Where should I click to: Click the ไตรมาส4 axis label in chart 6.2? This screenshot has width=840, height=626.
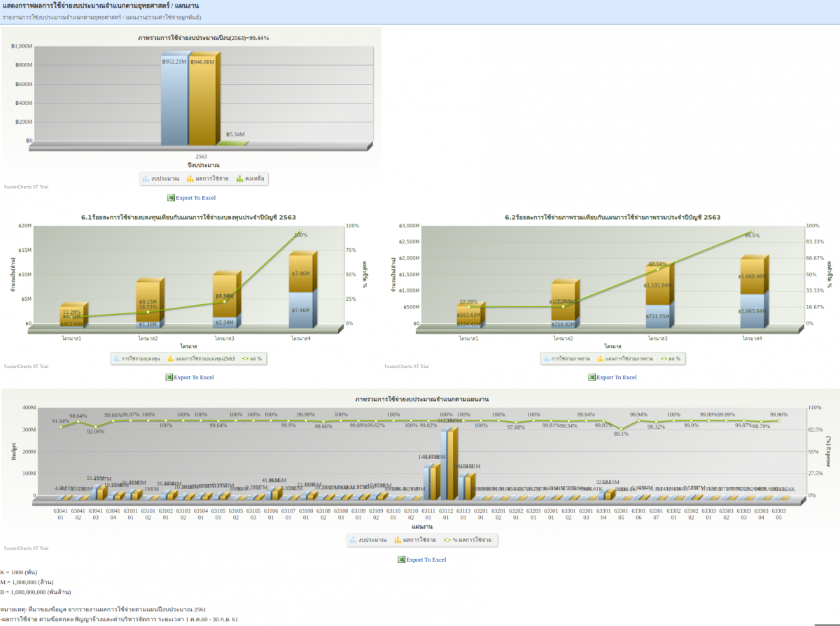751,339
